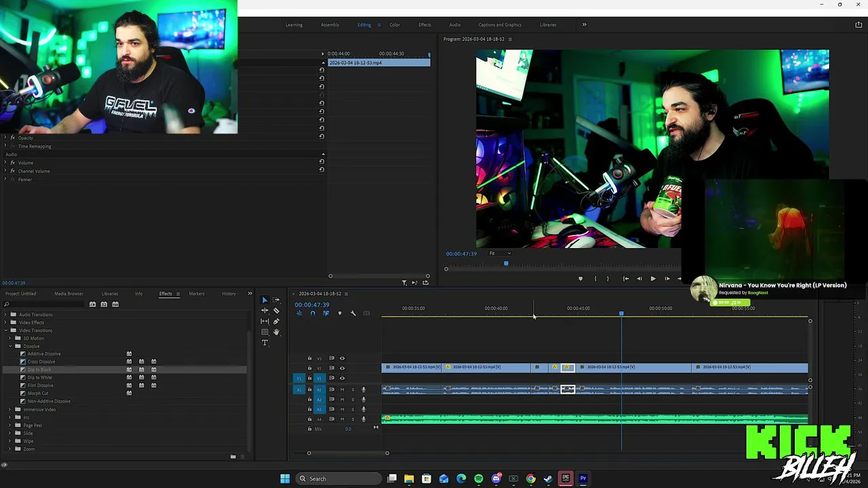Go to In point in Program monitor

pyautogui.click(x=625, y=279)
